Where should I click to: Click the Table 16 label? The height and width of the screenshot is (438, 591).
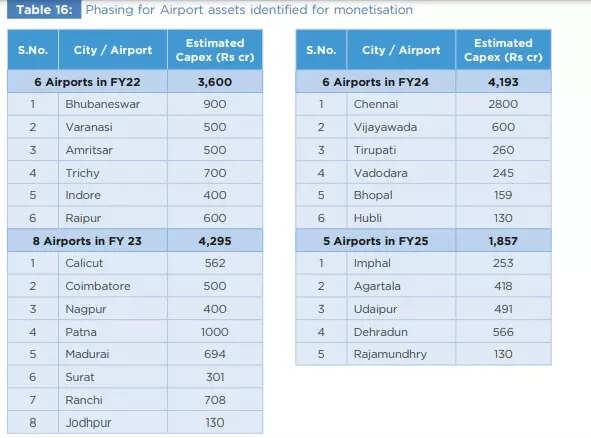pos(44,9)
